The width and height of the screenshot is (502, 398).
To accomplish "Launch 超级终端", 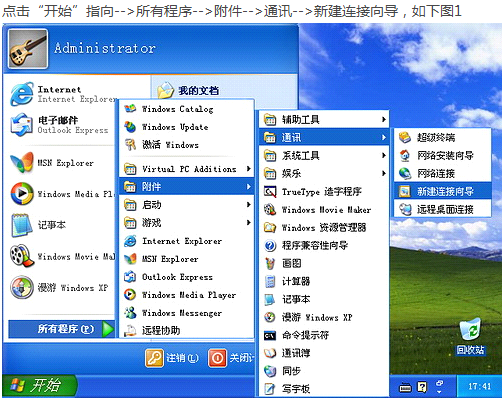I will click(x=443, y=137).
